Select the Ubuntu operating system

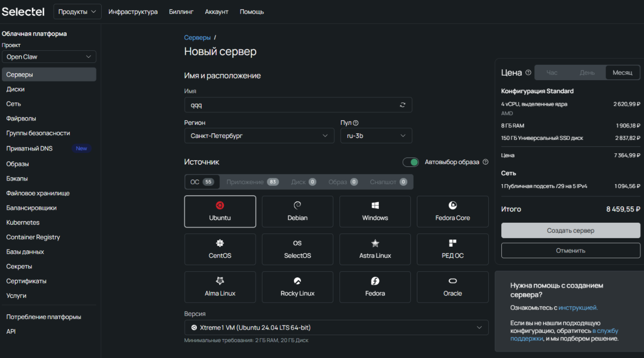pyautogui.click(x=220, y=211)
